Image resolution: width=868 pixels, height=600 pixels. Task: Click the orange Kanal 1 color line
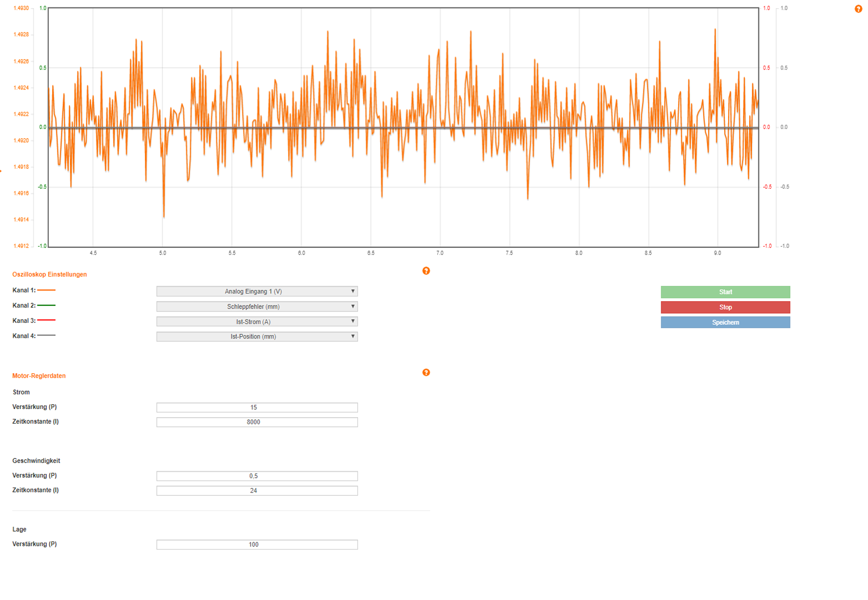click(x=46, y=290)
